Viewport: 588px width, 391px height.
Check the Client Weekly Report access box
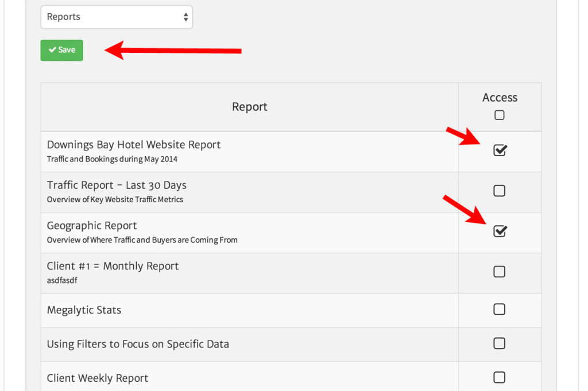tap(499, 377)
